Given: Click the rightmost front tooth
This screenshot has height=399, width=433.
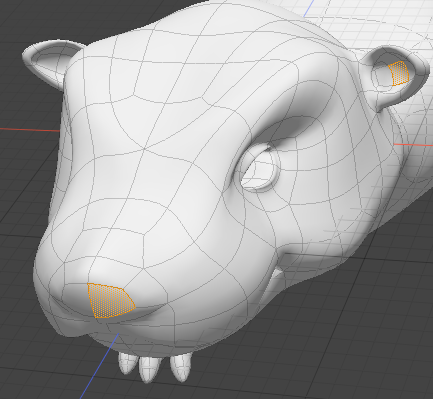Looking at the screenshot, I should (181, 367).
